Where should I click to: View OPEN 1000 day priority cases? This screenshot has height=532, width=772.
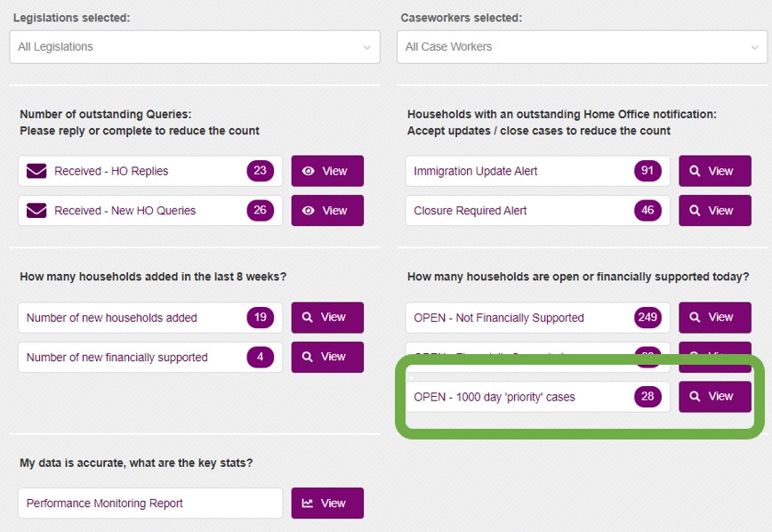click(x=714, y=397)
